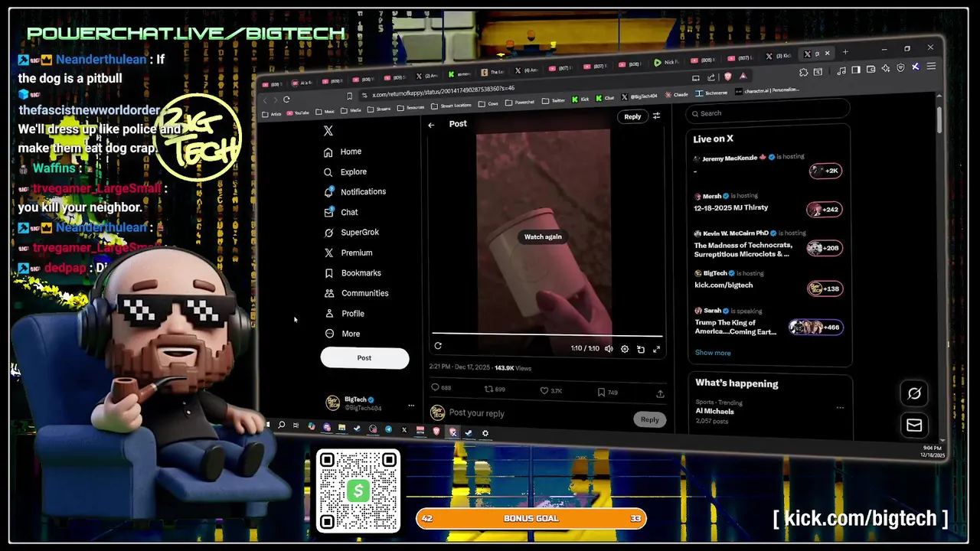Open Grok floating button at right
Image resolution: width=980 pixels, height=551 pixels.
click(x=914, y=393)
